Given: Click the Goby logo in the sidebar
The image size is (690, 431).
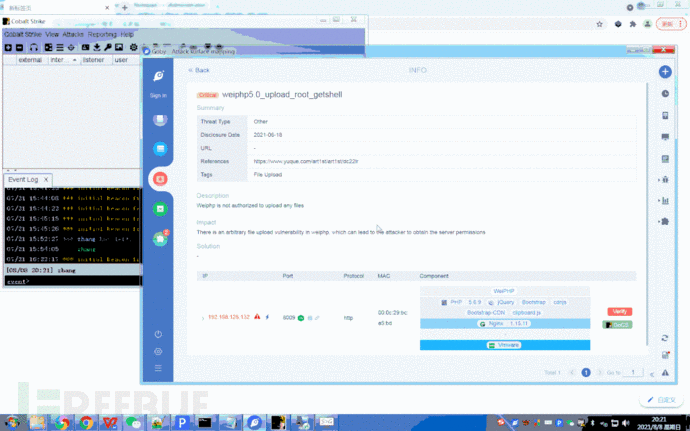Looking at the screenshot, I should coord(159,76).
